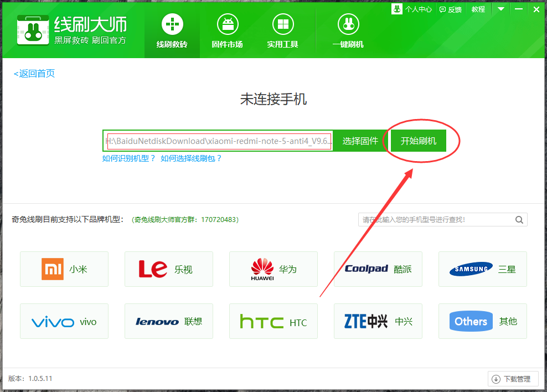Screen dimensions: 547x392
Task: Click the 未连接手机 status heading
Action: 273,100
